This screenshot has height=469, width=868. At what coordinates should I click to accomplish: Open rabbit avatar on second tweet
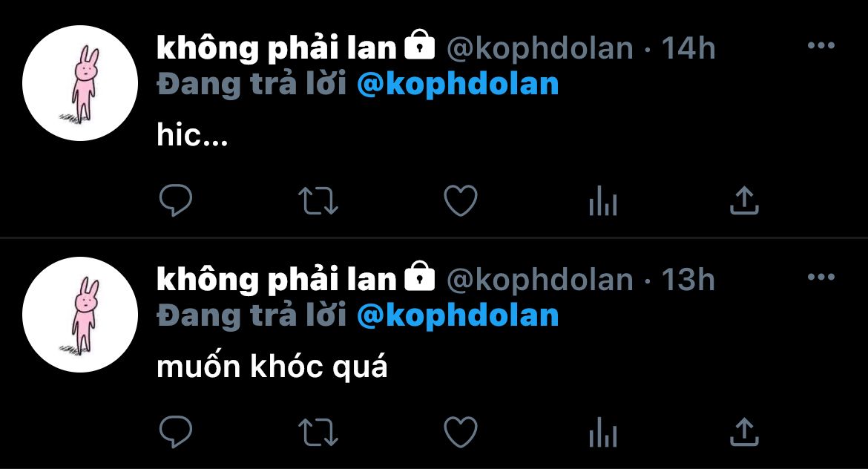click(x=79, y=315)
